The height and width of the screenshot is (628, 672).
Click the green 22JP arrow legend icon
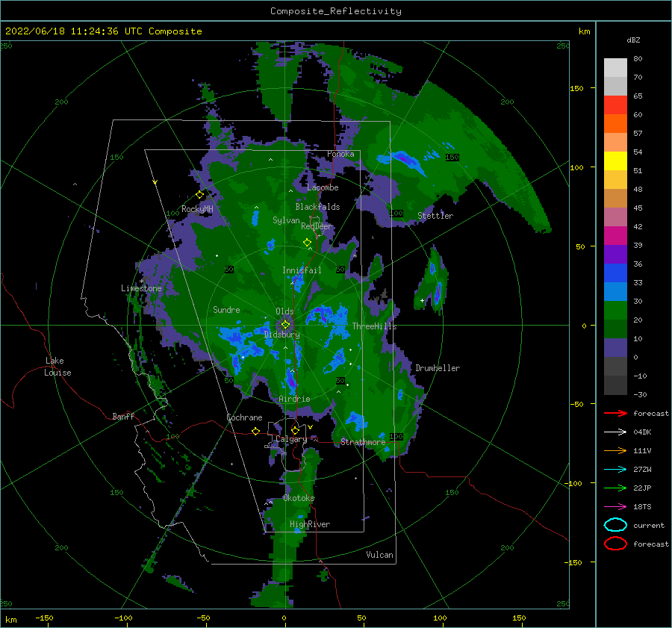(615, 488)
